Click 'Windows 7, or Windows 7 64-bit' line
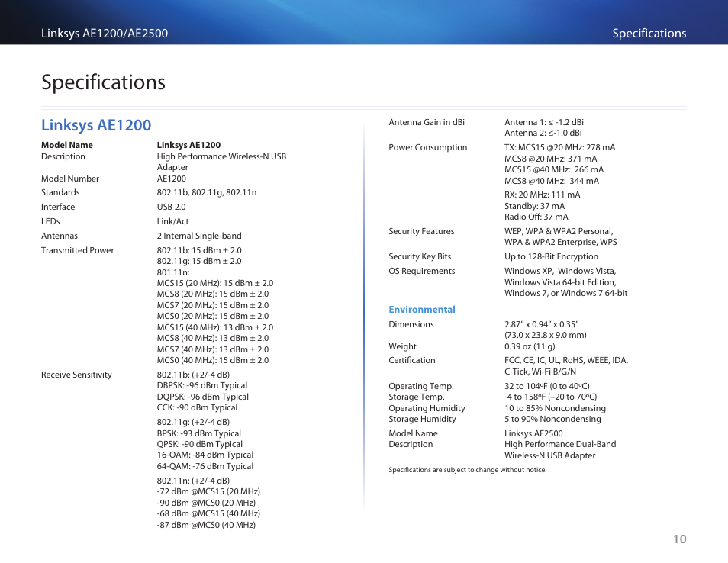This screenshot has height=563, width=728. 566,293
